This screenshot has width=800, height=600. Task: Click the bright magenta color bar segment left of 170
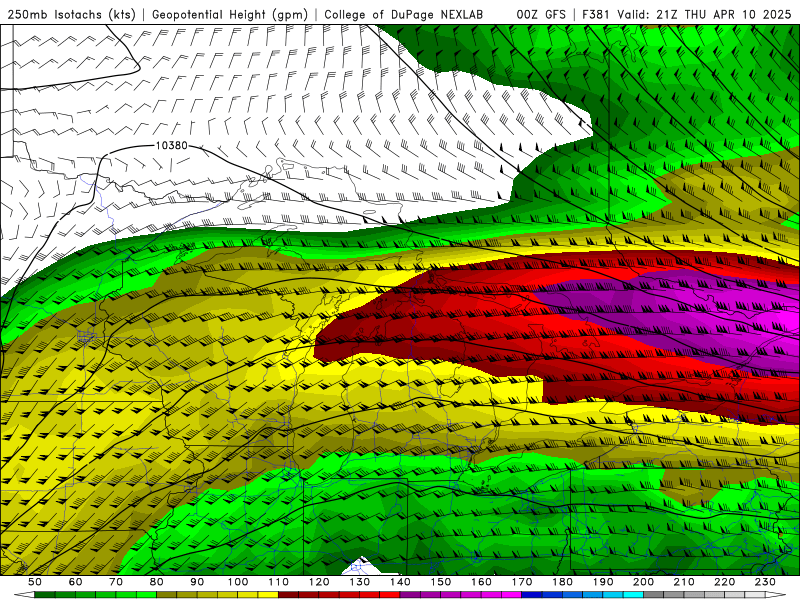511,595
